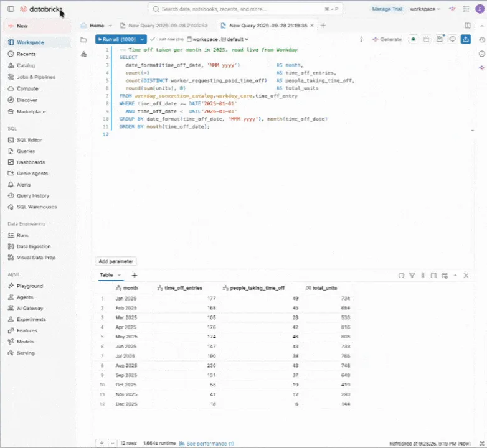This screenshot has width=487, height=448.
Task: Open the comments speech bubble icon
Action: (453, 39)
